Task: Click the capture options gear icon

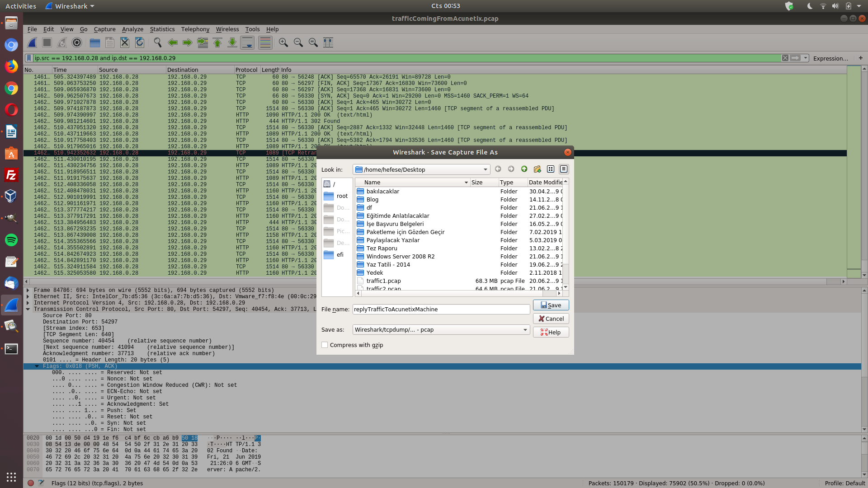Action: tap(77, 42)
